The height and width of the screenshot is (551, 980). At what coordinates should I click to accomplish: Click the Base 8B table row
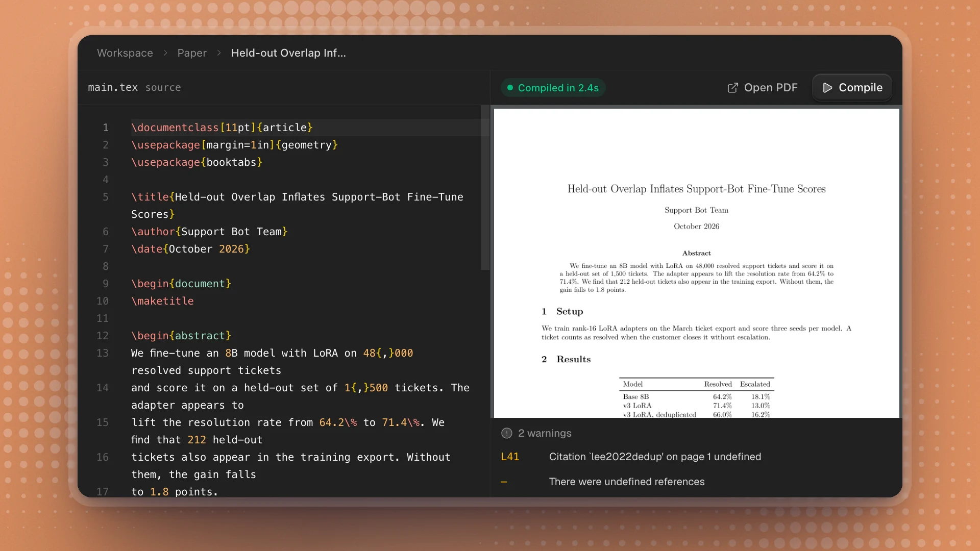696,396
